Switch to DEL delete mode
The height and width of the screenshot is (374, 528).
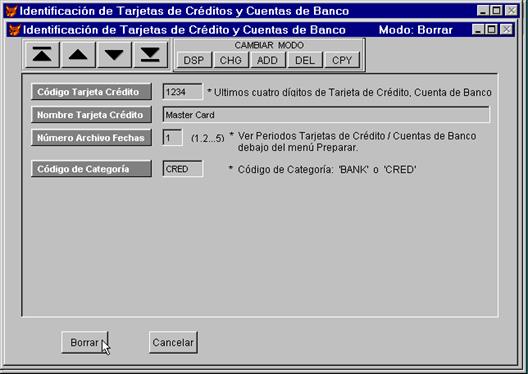click(x=305, y=60)
